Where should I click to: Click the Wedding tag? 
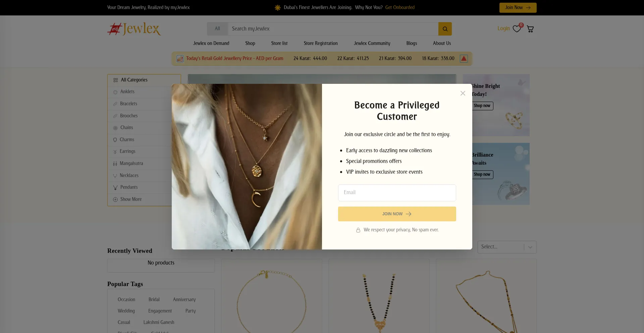point(126,311)
